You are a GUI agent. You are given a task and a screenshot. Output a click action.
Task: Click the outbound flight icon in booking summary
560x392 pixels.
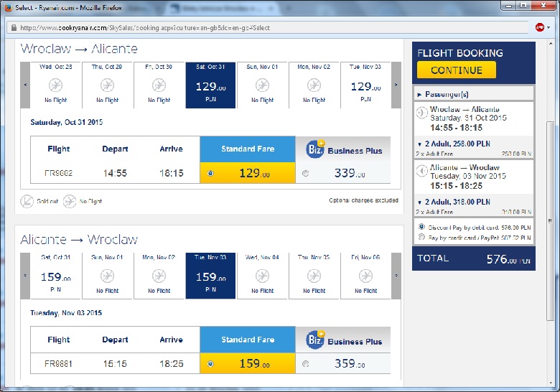pyautogui.click(x=421, y=113)
